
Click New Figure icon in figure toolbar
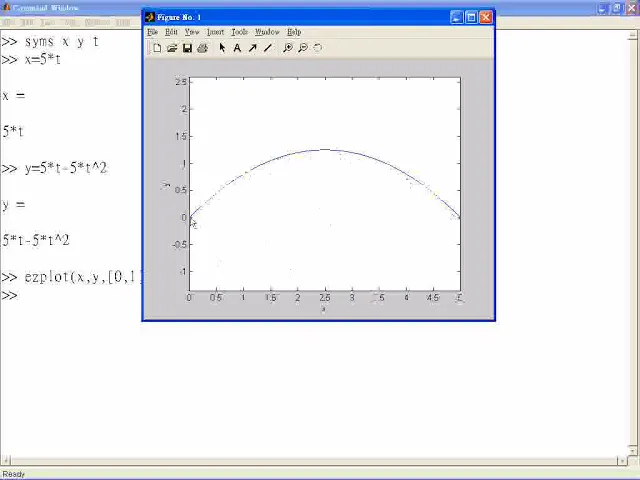157,48
